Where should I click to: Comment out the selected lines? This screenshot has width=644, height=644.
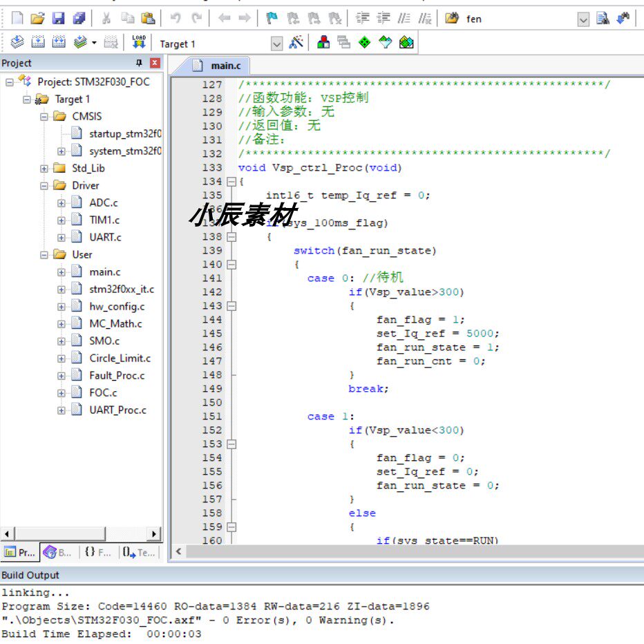404,19
